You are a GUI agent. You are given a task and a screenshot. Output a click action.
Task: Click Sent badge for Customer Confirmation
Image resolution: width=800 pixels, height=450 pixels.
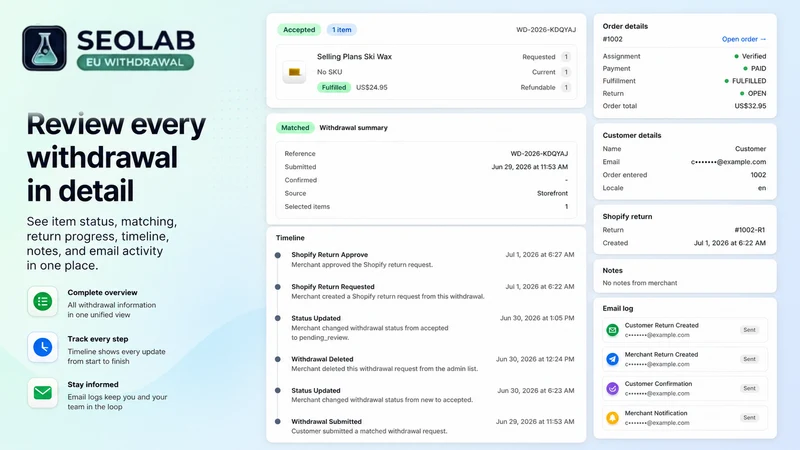[x=749, y=388]
